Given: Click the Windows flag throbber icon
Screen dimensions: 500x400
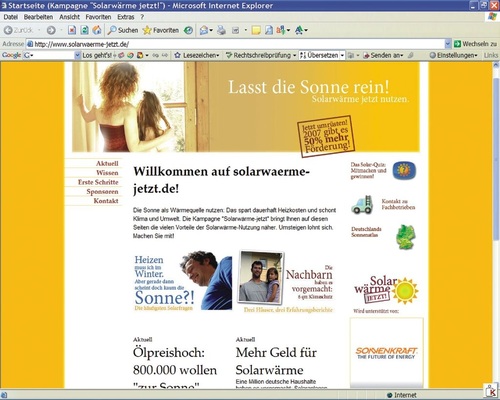Looking at the screenshot, I should click(492, 17).
